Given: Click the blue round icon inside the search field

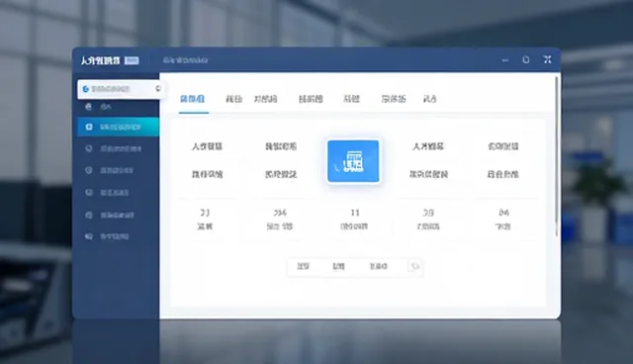Looking at the screenshot, I should [86, 89].
